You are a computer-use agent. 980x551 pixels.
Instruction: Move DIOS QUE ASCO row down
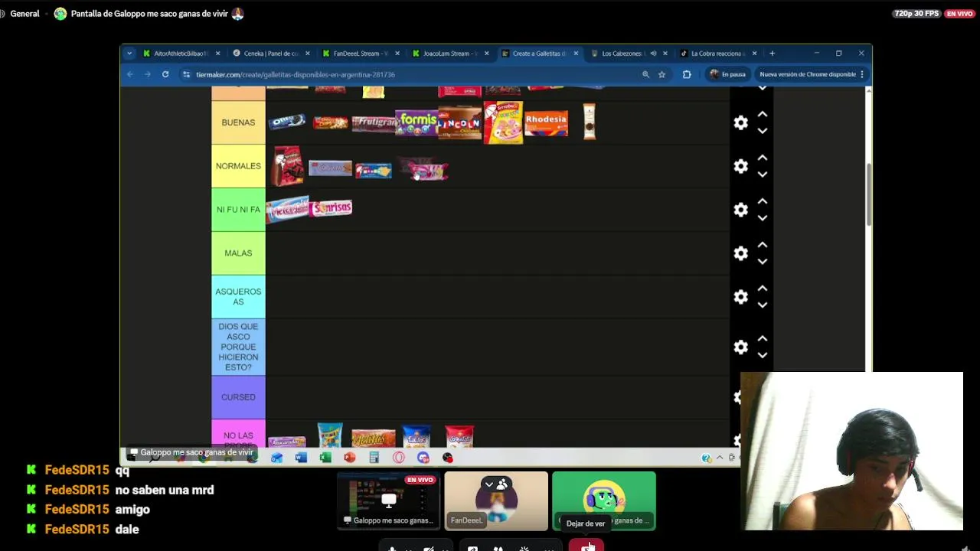point(763,356)
